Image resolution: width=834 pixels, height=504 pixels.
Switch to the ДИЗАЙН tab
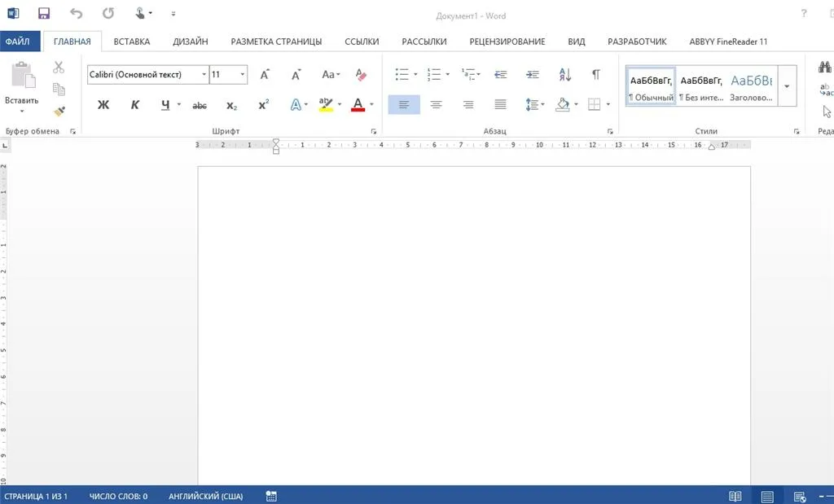(190, 42)
